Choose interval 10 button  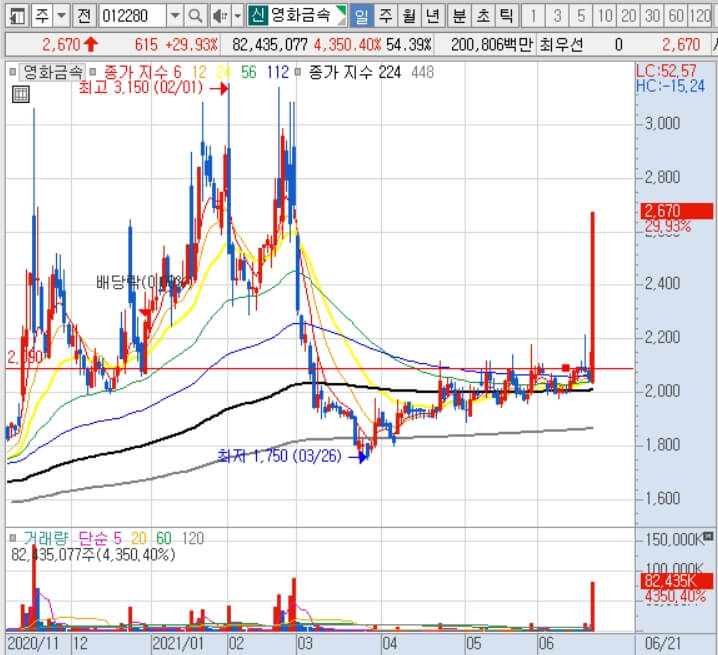pyautogui.click(x=604, y=16)
